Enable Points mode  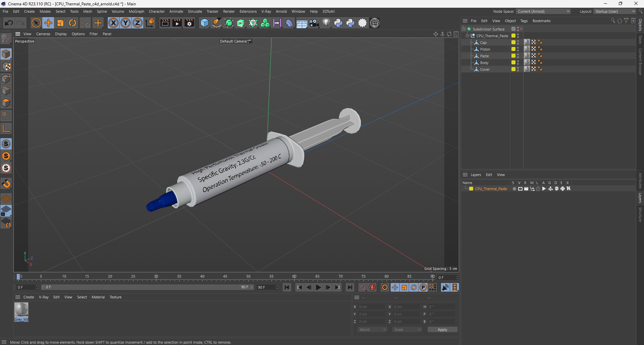pyautogui.click(x=6, y=79)
